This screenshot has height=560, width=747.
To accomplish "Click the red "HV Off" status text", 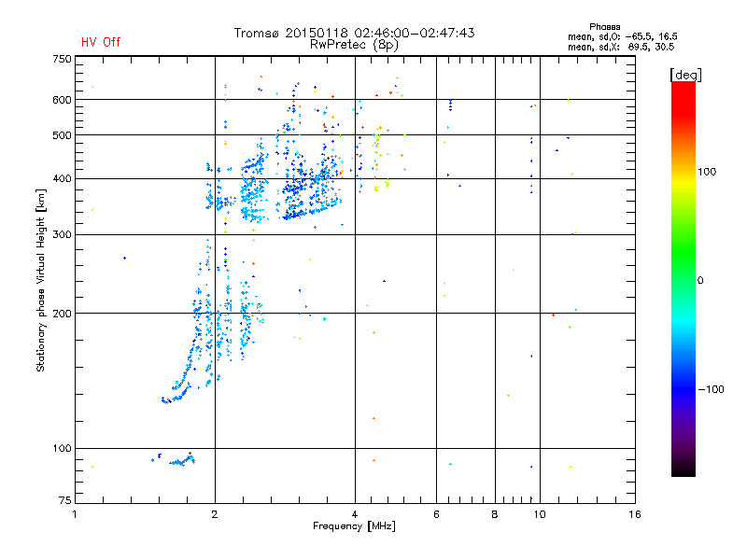I will 101,42.
